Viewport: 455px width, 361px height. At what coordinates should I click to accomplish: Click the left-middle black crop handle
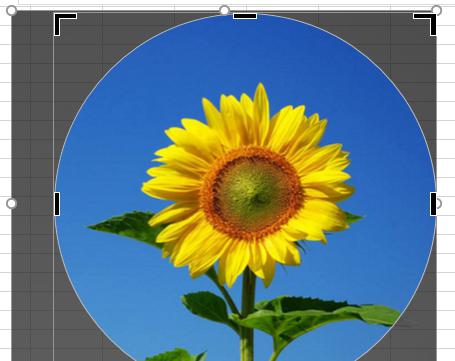[57, 204]
